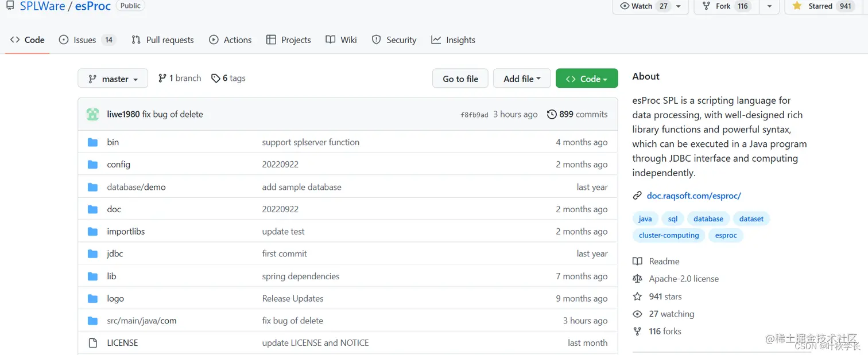Open the 'Release Updates' commit message
868x355 pixels.
(293, 299)
